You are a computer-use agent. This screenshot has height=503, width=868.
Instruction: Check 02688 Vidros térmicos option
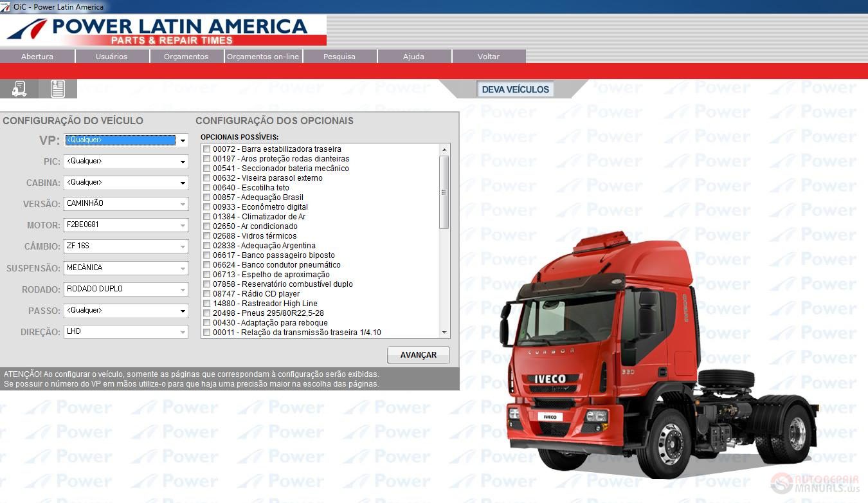pos(207,236)
